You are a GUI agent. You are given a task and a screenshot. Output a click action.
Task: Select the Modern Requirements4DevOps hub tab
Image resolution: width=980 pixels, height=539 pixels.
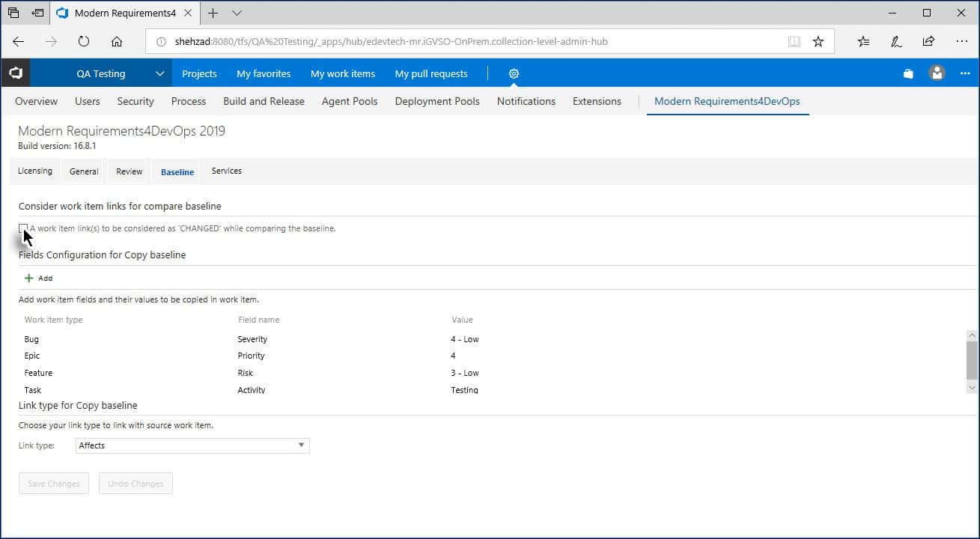coord(727,101)
